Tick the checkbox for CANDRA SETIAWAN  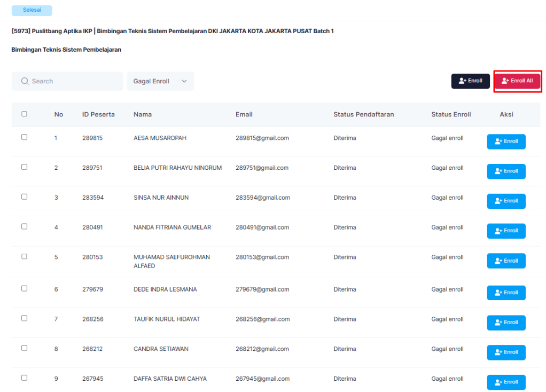[24, 348]
